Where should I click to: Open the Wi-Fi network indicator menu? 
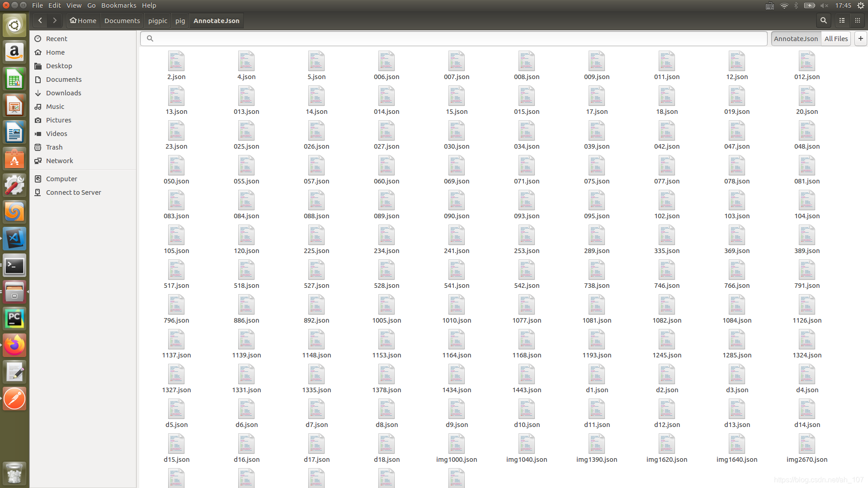click(x=784, y=5)
